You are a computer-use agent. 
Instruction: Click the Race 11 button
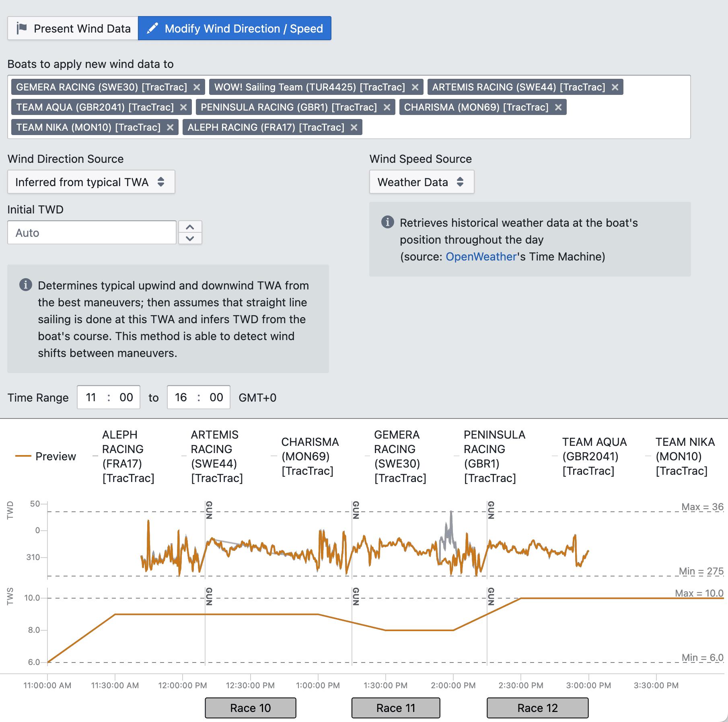point(395,708)
